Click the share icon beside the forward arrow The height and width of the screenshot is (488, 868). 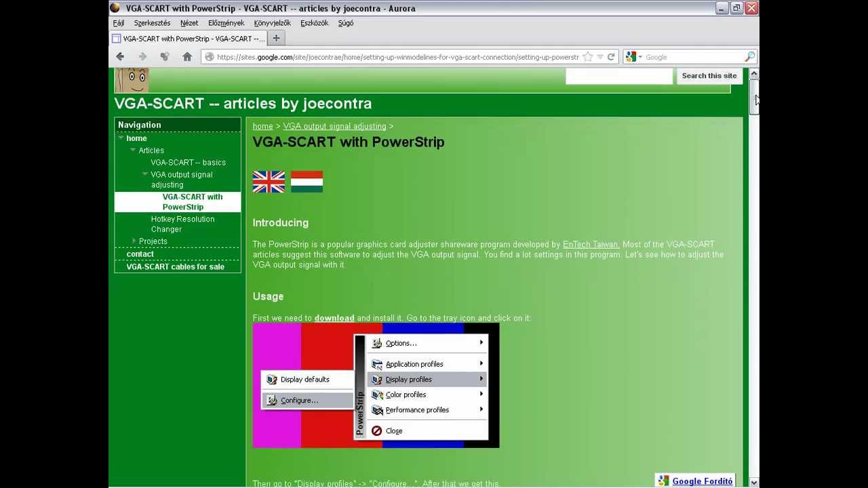164,57
